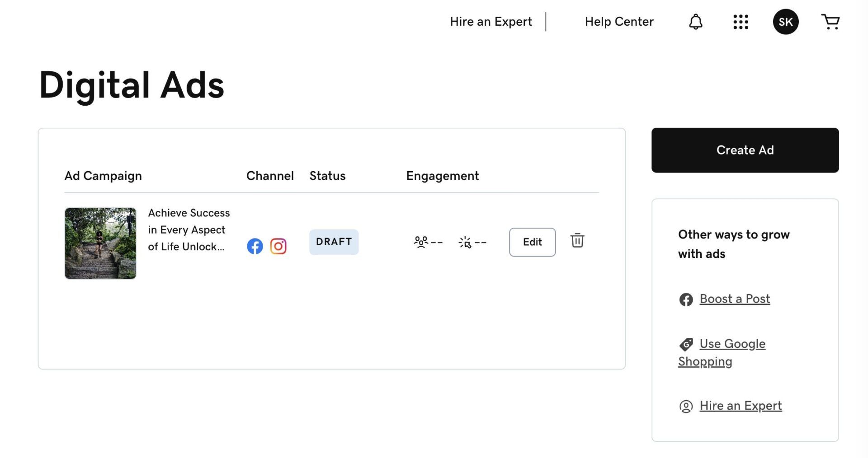Open the notifications bell
868x458 pixels.
click(x=695, y=22)
